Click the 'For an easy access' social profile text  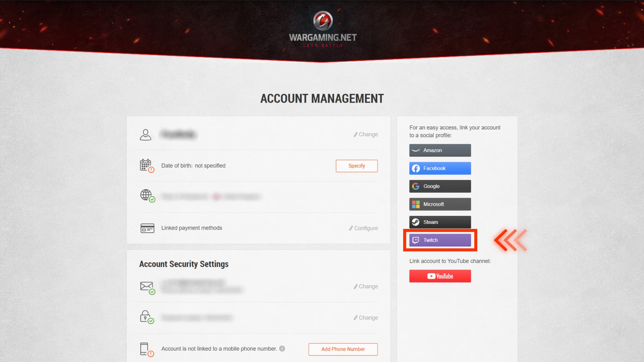[x=455, y=131]
